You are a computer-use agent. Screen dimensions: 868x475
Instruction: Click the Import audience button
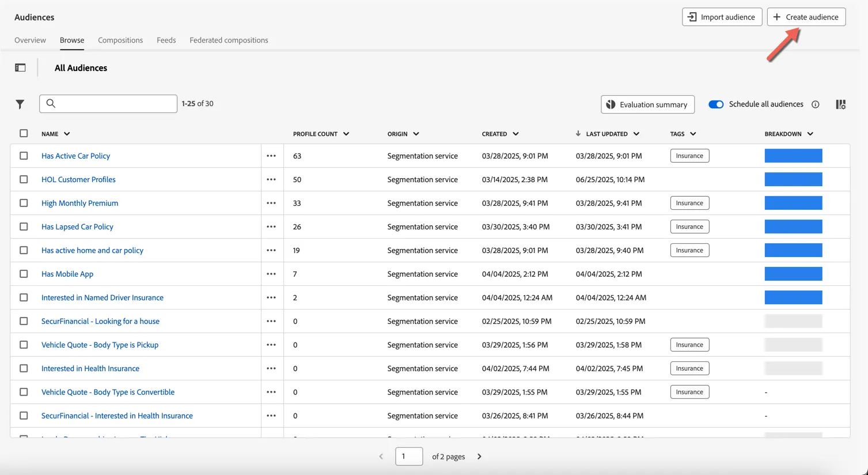coord(722,17)
